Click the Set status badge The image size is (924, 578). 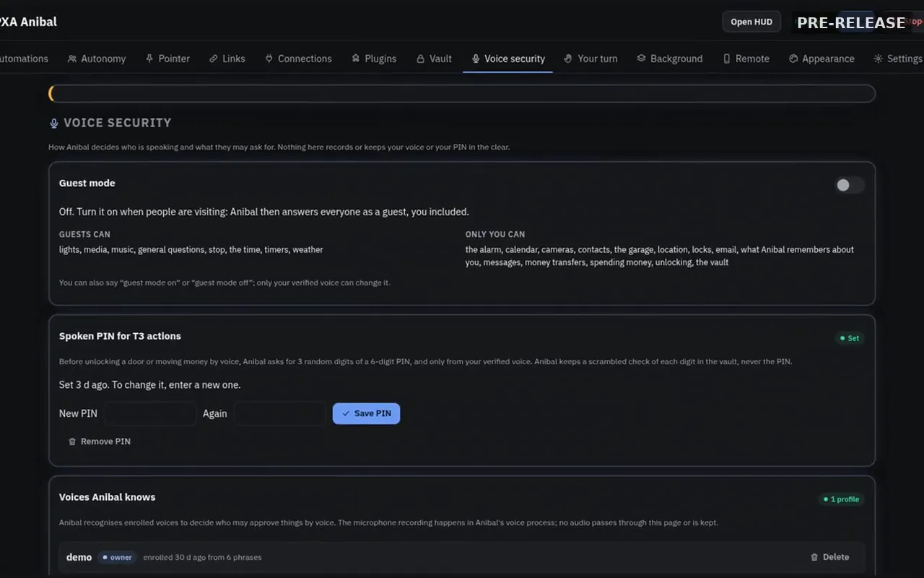[x=850, y=338]
